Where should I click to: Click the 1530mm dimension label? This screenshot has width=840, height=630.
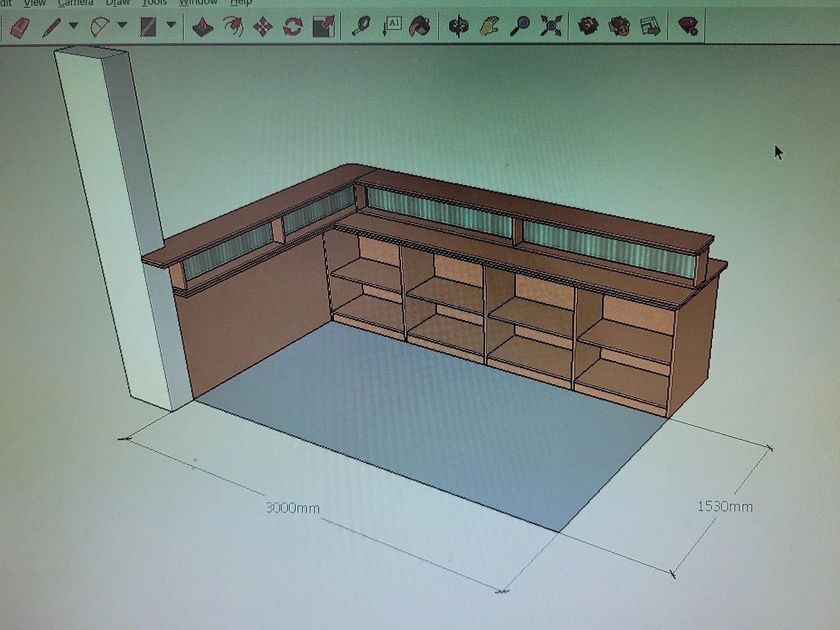725,507
